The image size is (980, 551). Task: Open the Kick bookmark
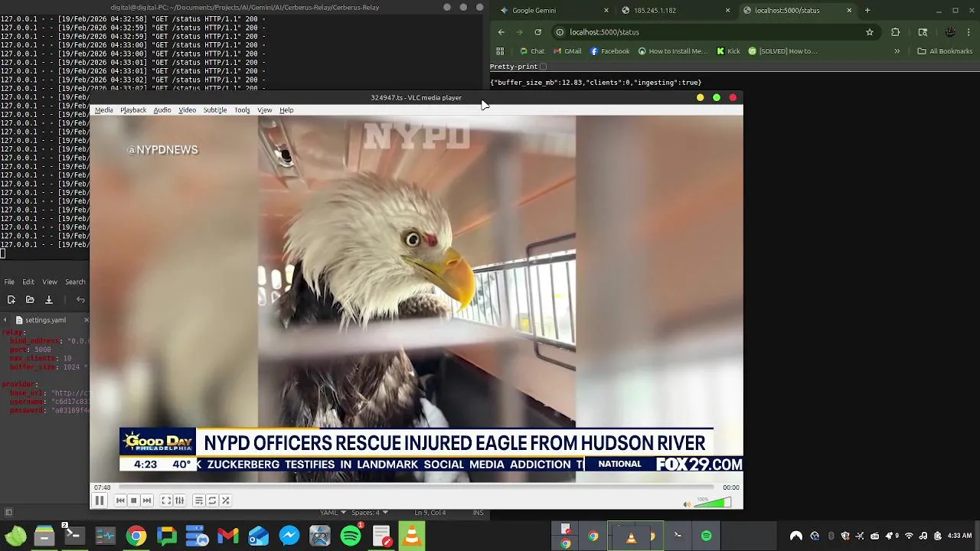[728, 51]
